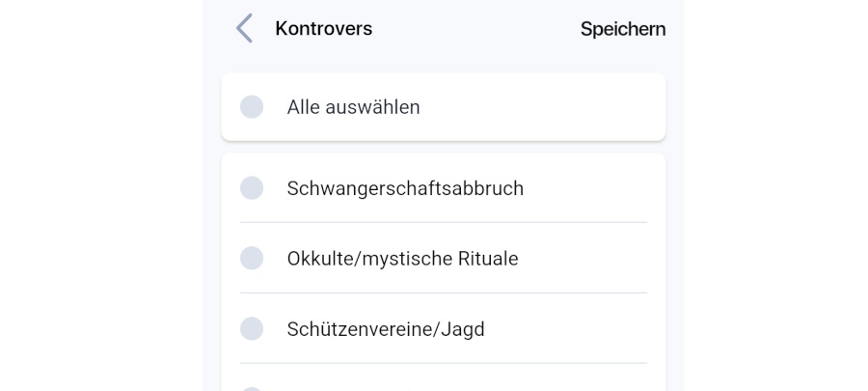Click divider line below Schützenvereine/Jagd row
Screen dimensions: 868x391
pyautogui.click(x=444, y=364)
